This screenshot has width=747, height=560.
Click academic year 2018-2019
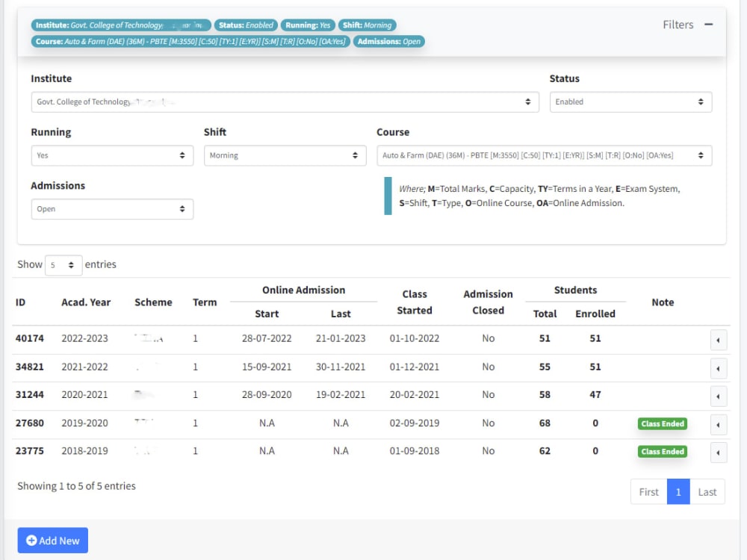85,451
